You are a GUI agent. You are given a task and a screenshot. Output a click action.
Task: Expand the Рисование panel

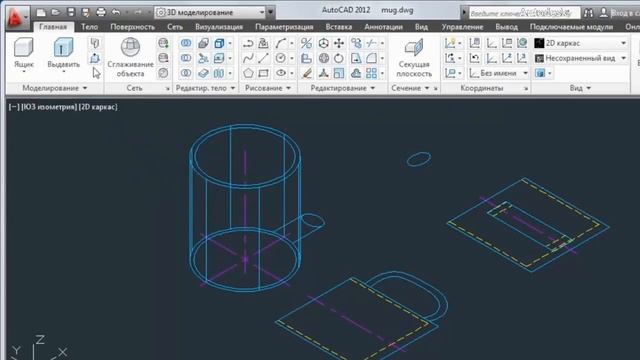[268, 88]
